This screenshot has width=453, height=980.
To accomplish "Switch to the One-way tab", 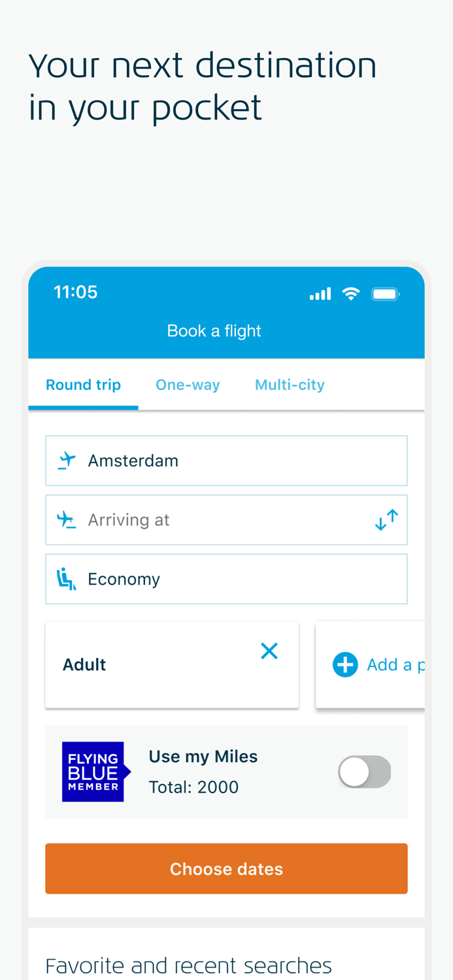I will coord(188,385).
